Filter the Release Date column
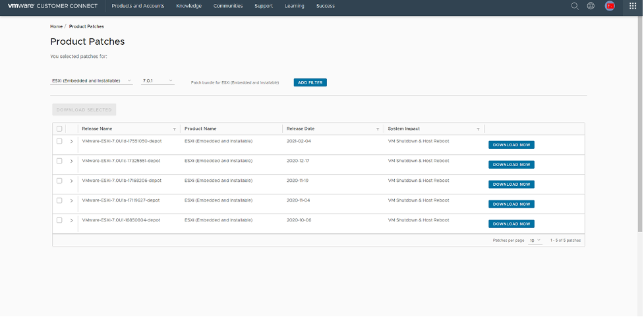Image resolution: width=644 pixels, height=317 pixels. pyautogui.click(x=378, y=129)
